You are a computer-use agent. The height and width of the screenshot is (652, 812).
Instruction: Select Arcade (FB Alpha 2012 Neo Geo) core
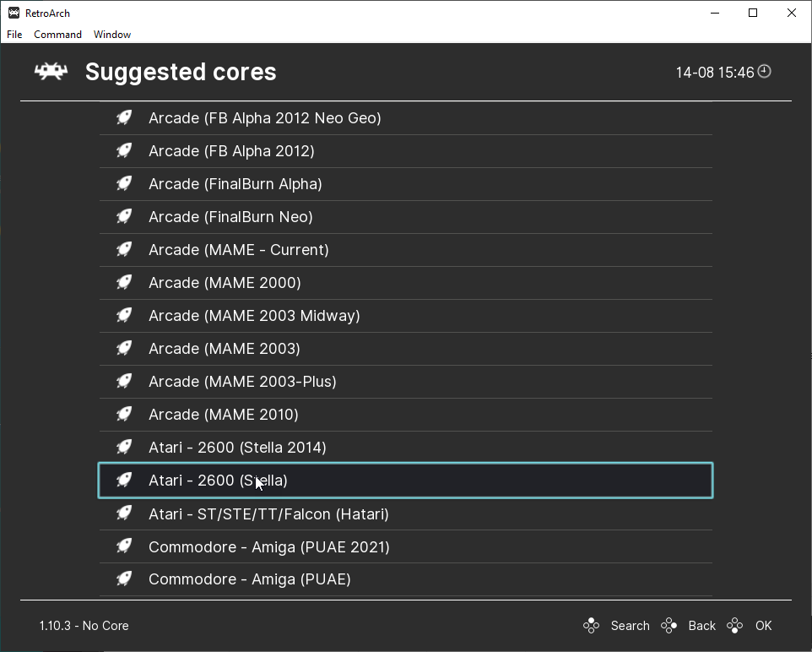(x=265, y=118)
